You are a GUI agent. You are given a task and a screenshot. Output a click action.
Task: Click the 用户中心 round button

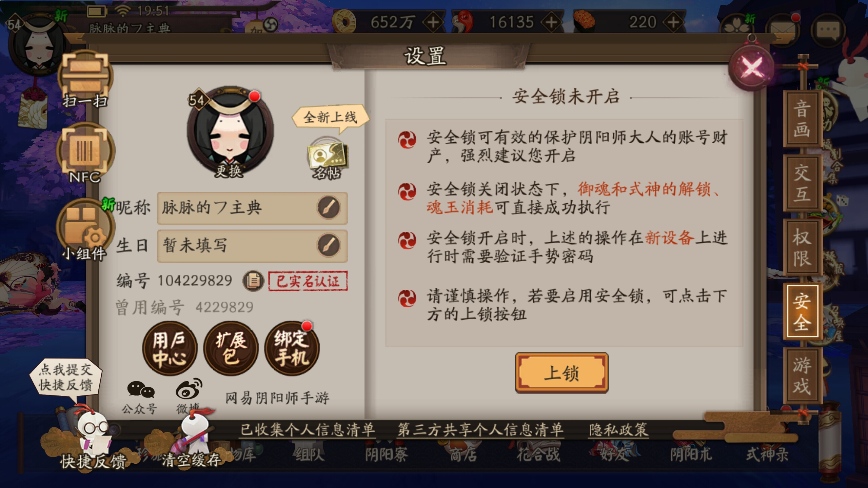(170, 348)
